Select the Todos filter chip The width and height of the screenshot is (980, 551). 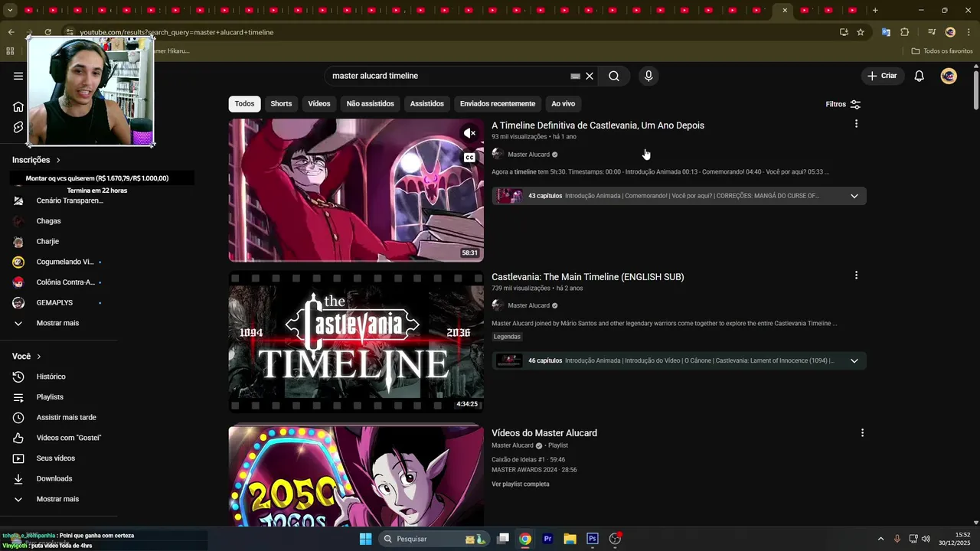click(244, 104)
